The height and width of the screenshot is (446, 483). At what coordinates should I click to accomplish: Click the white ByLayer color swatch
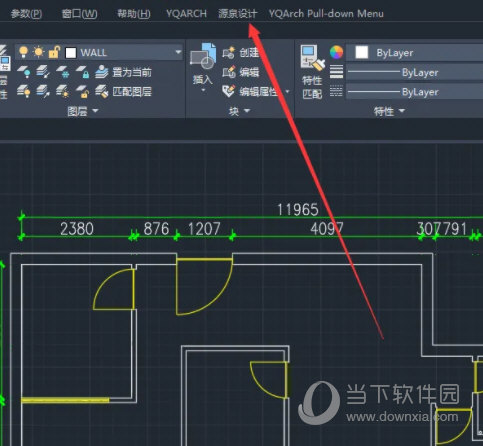[362, 52]
